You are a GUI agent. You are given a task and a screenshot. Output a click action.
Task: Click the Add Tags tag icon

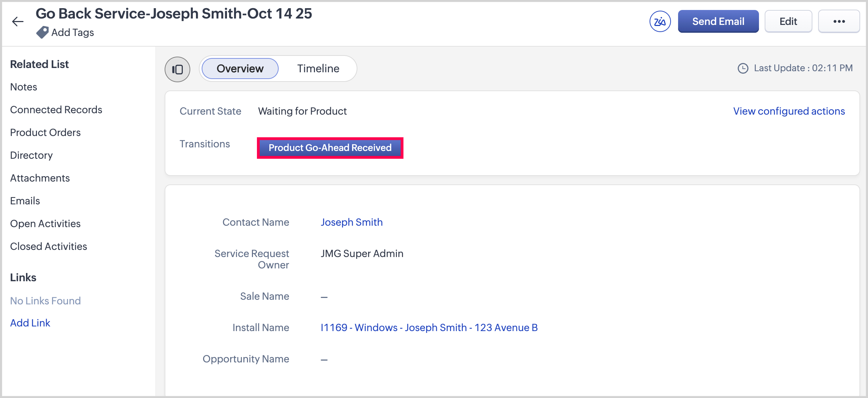tap(42, 32)
